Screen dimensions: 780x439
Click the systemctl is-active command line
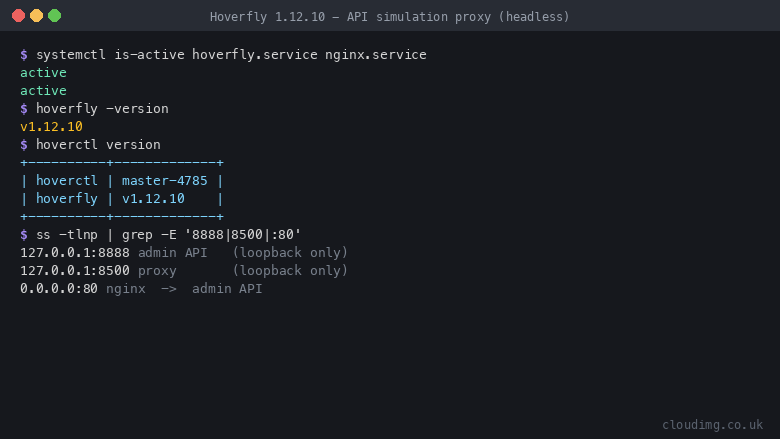coord(223,55)
